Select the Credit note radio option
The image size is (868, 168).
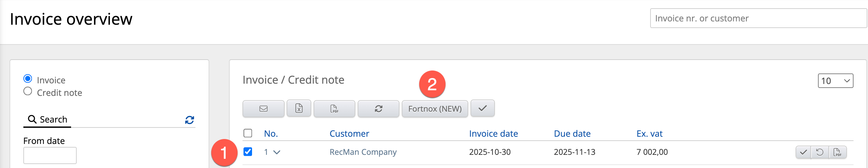(x=28, y=92)
